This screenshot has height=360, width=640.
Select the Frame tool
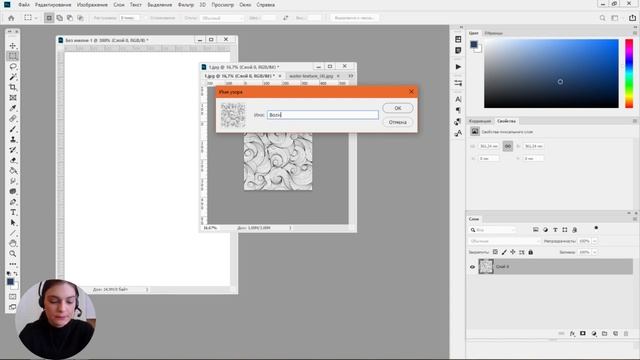point(13,98)
